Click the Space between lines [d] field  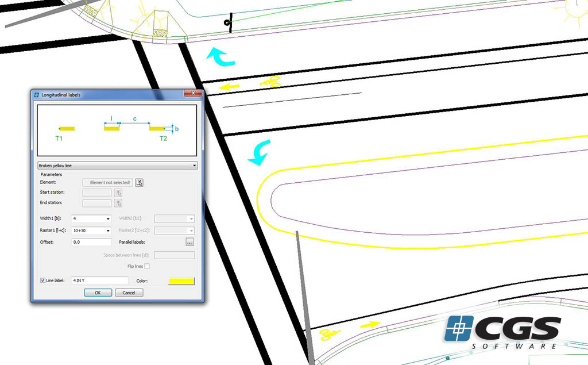click(x=175, y=255)
